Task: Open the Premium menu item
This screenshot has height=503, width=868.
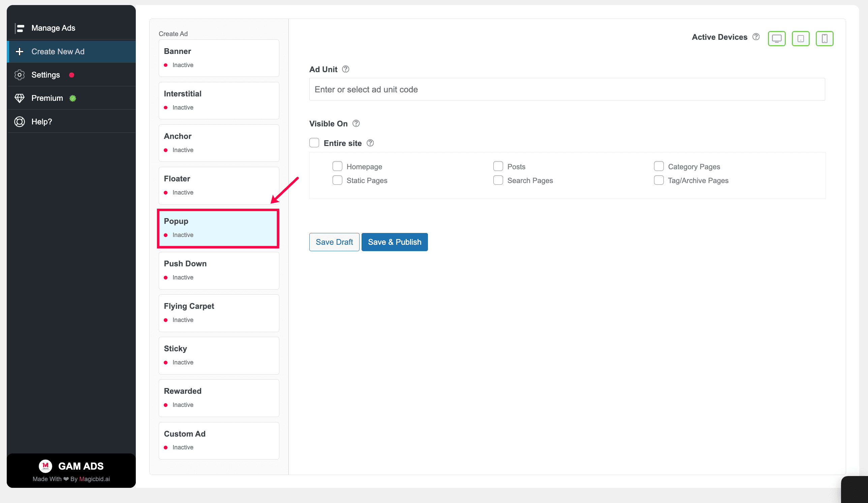Action: [71, 98]
